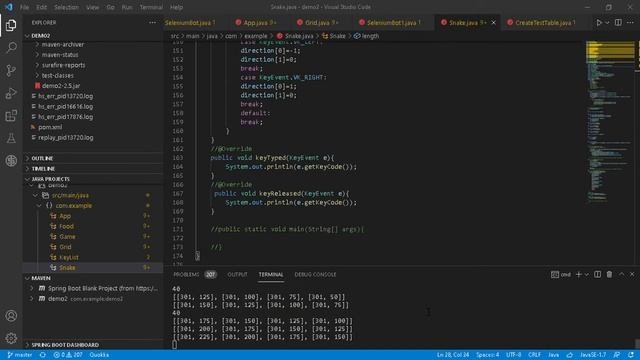Change line endings via CRLF item
640x360 pixels.
[534, 355]
